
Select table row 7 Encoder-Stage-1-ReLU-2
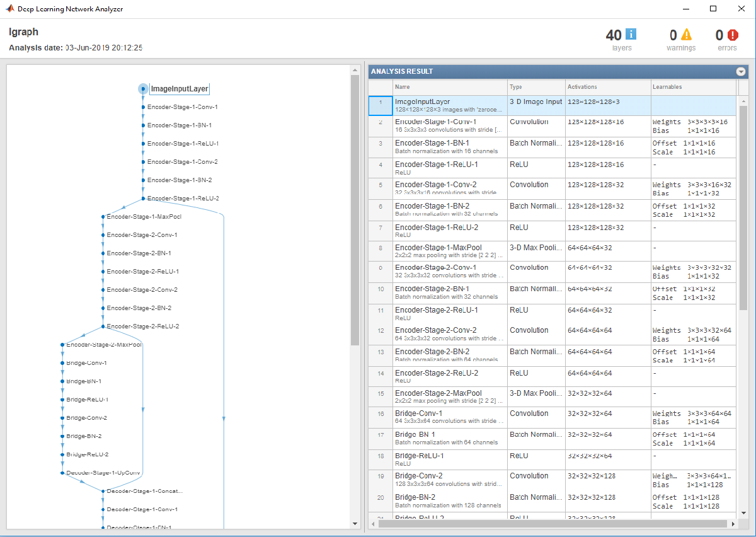coord(552,231)
